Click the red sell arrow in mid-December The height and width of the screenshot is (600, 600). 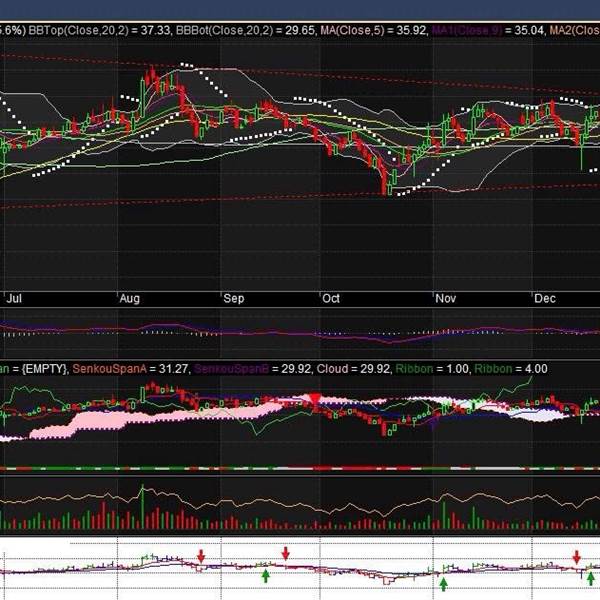click(x=577, y=557)
